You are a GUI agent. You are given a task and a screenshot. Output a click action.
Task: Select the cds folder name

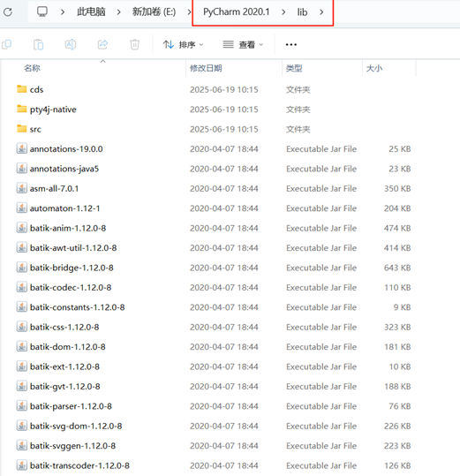click(x=36, y=89)
